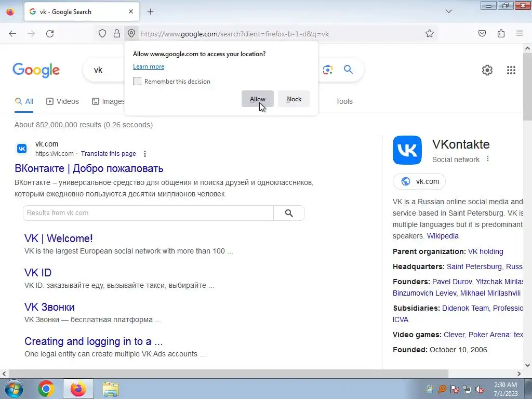Expand the list all tabs dropdown
532x399 pixels.
[448, 11]
